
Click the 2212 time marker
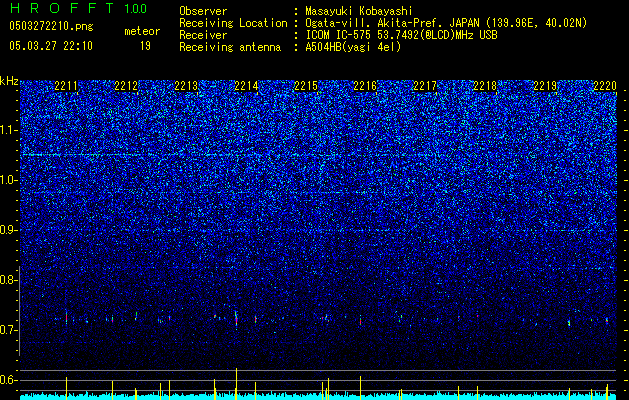126,86
